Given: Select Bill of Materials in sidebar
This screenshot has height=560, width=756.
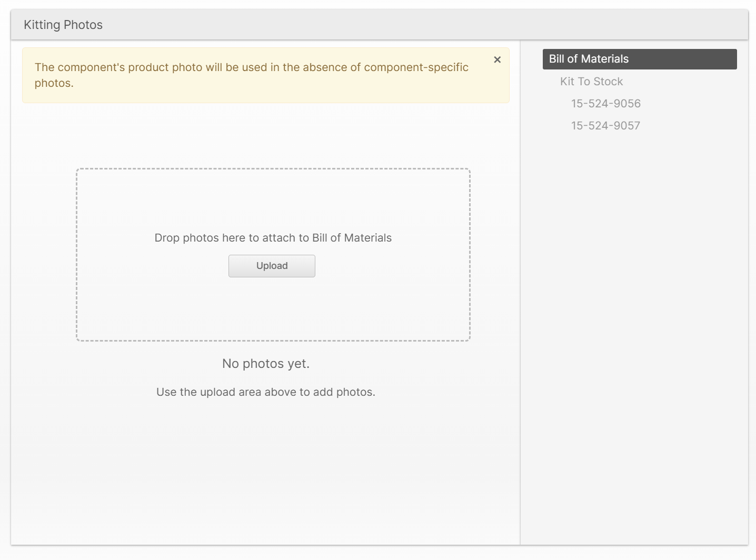Looking at the screenshot, I should pos(639,59).
